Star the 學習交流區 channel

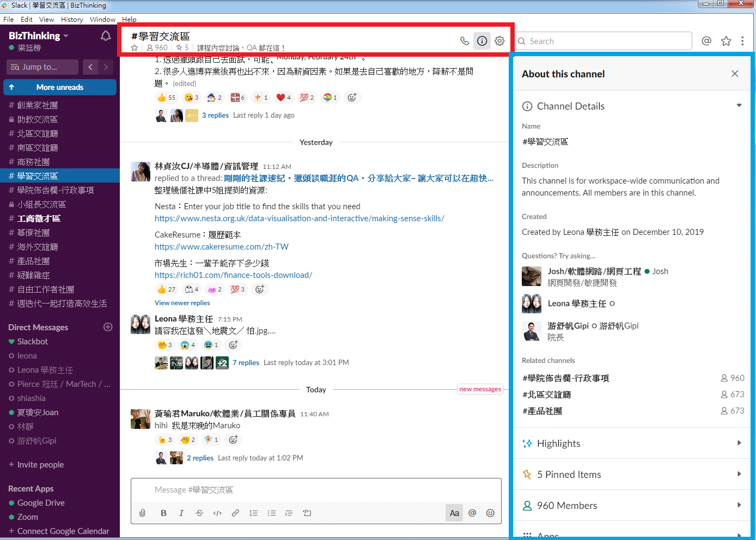point(134,47)
